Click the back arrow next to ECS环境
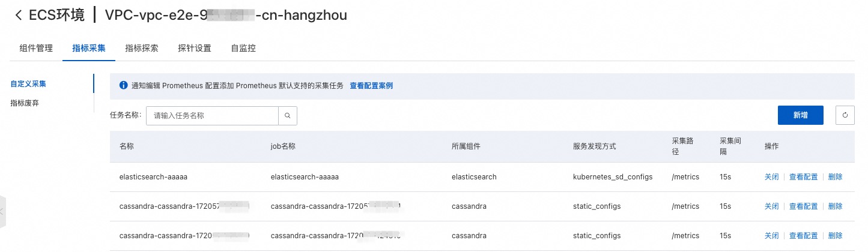Image resolution: width=868 pixels, height=252 pixels. coord(19,16)
